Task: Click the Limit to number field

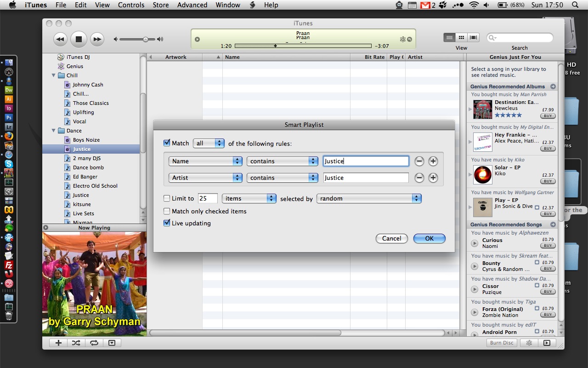Action: tap(207, 198)
